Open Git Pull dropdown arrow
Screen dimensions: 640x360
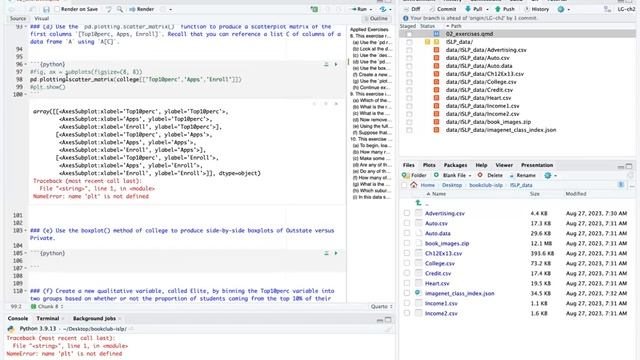[x=487, y=9]
